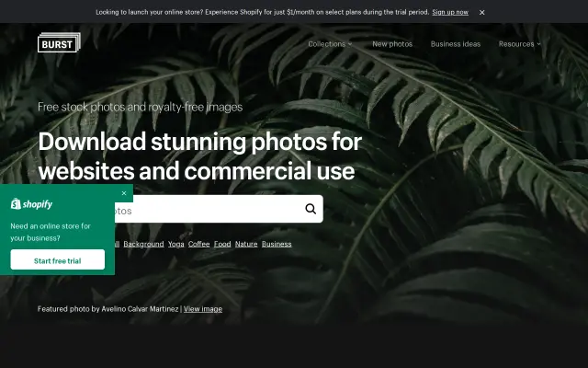
Task: Open the Business ideas page
Action: click(x=456, y=44)
